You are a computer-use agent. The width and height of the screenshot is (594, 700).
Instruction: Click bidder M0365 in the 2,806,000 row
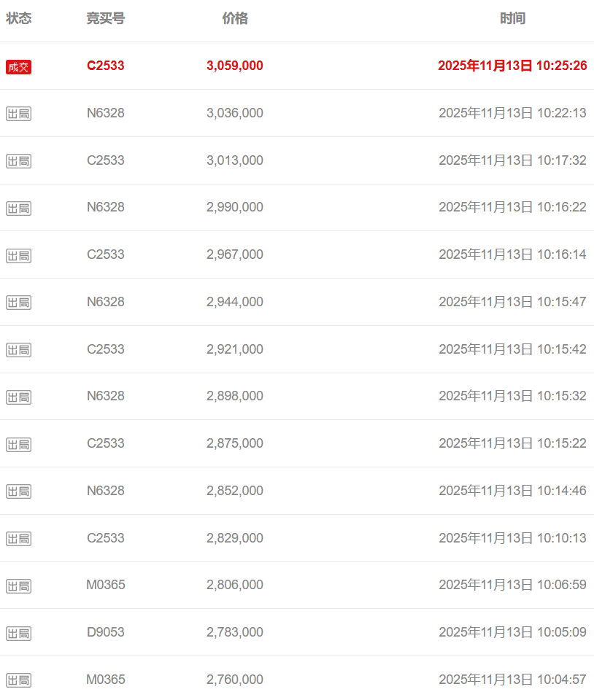tap(105, 585)
